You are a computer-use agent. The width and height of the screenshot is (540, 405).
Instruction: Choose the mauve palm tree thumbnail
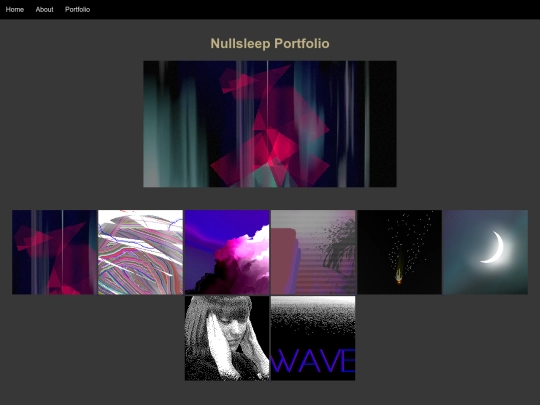313,252
